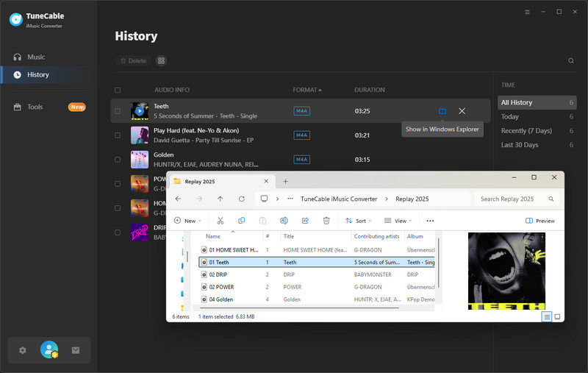The width and height of the screenshot is (588, 373).
Task: Open the Music section in sidebar
Action: coord(36,57)
